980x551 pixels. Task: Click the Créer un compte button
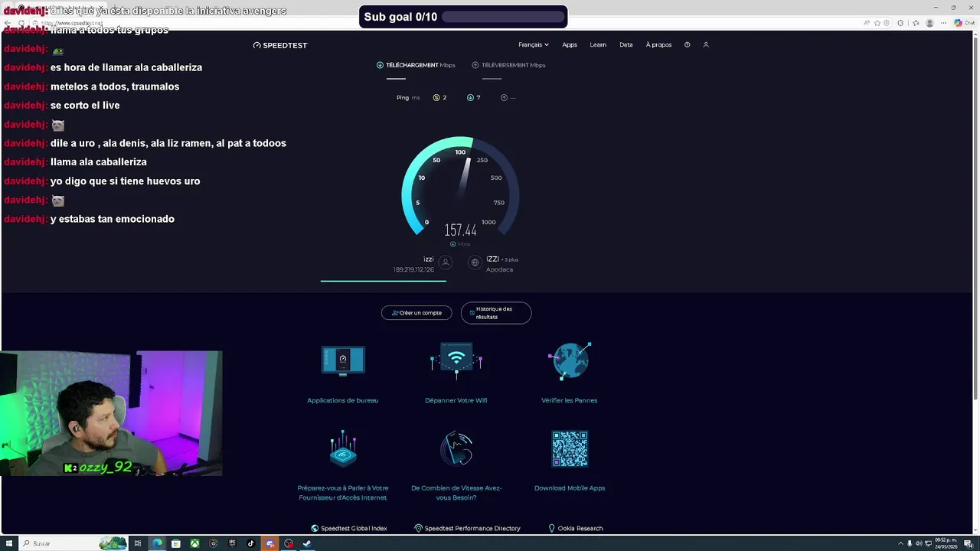coord(416,312)
